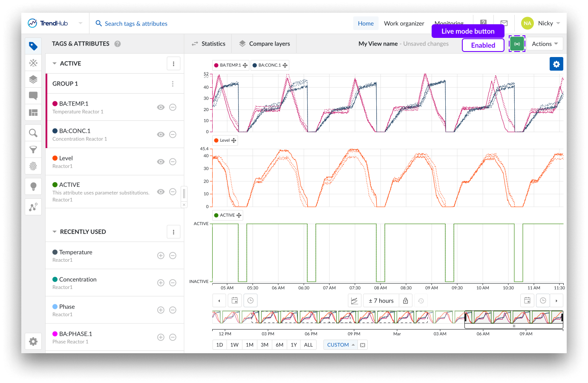Hide the BA:TEMP.1 tag trend
Screen dimensions: 588x383
coord(161,107)
